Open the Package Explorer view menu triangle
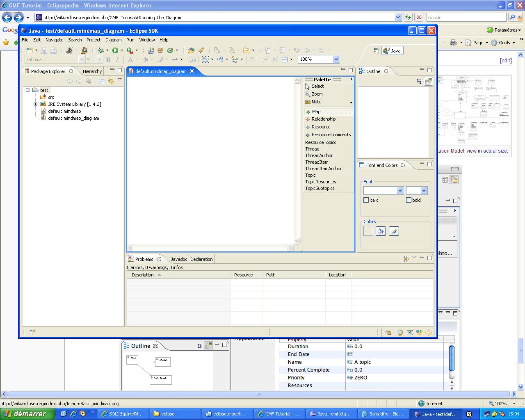This screenshot has height=420, width=525. point(120,80)
